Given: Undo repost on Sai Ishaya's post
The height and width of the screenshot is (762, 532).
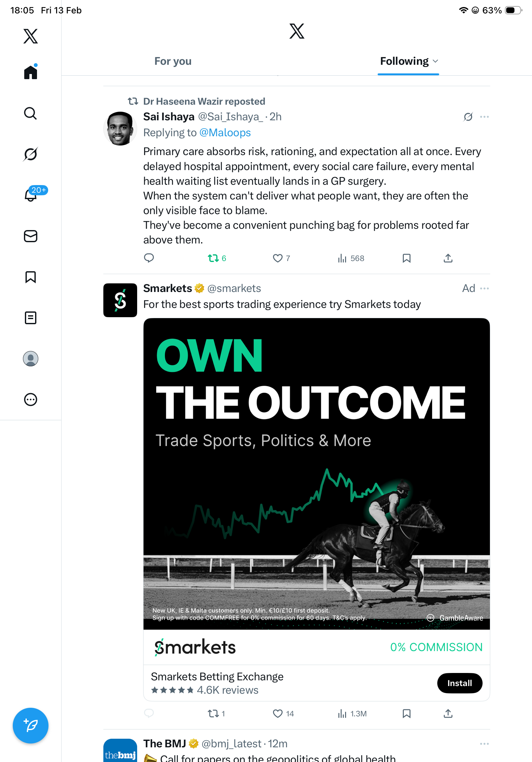Looking at the screenshot, I should click(213, 258).
